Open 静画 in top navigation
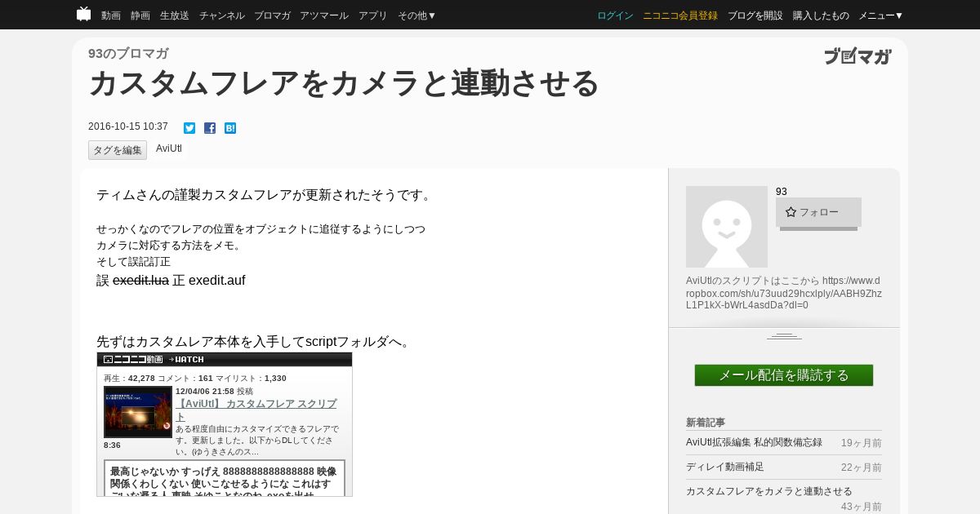 140,16
